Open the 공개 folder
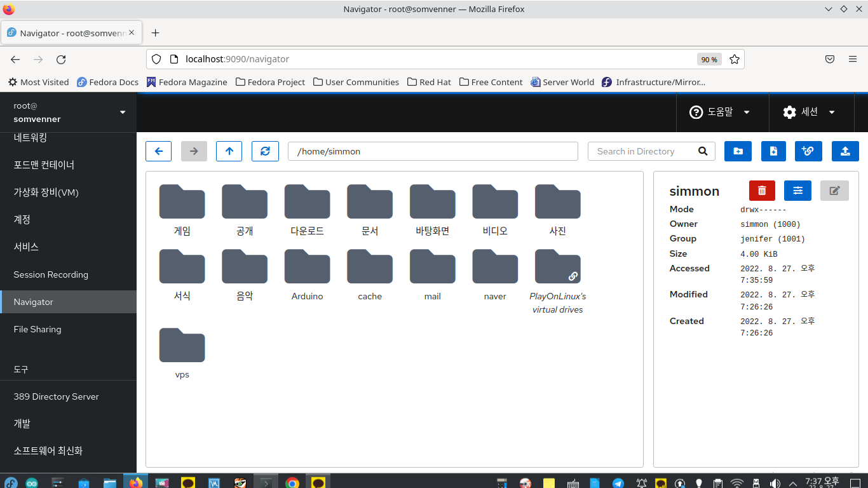Viewport: 868px width, 488px height. point(245,210)
